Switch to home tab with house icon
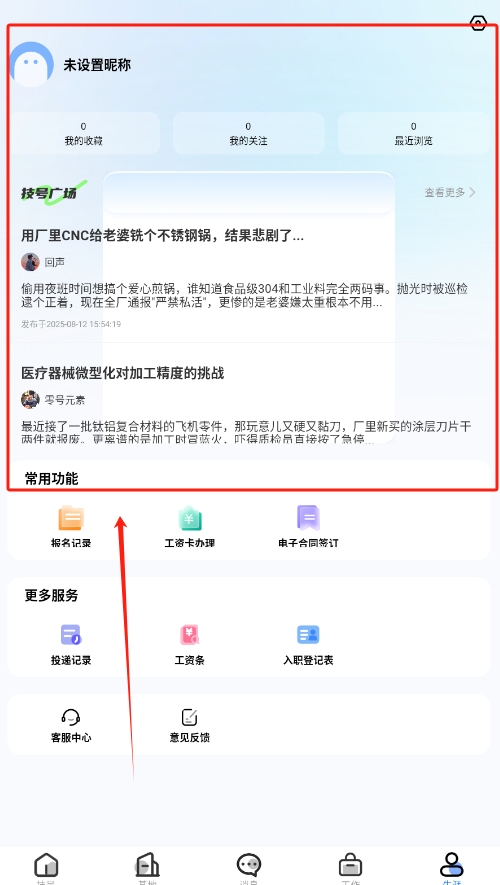The height and width of the screenshot is (885, 500). coord(46,865)
